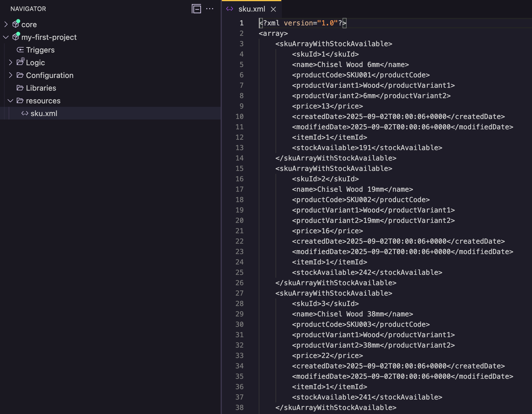Expand the Configuration folder chevron
Viewport: 532px width, 414px height.
(10, 75)
